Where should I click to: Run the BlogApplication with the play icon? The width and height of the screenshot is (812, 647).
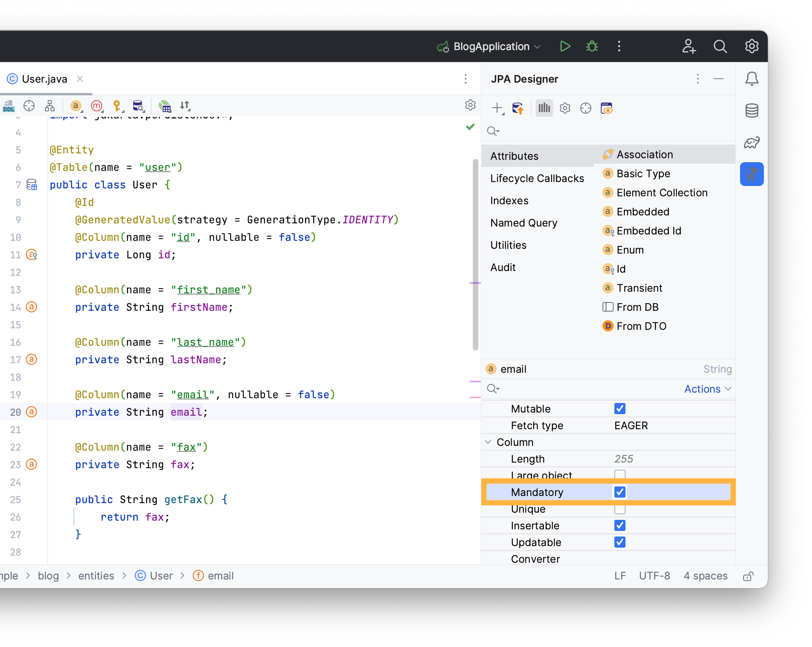click(x=565, y=46)
